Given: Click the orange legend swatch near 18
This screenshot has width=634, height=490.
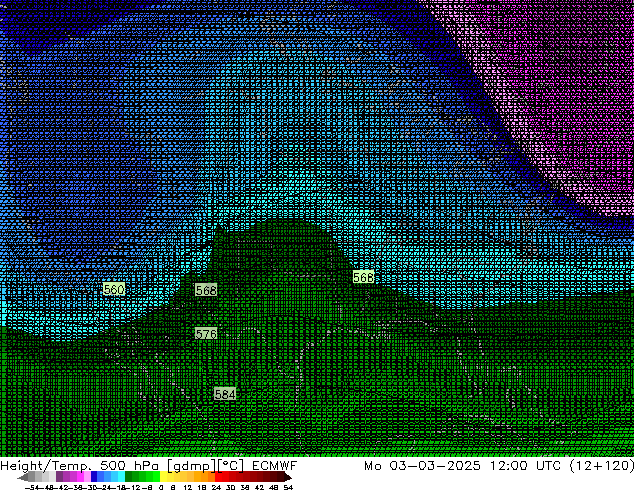Looking at the screenshot, I should (205, 476).
